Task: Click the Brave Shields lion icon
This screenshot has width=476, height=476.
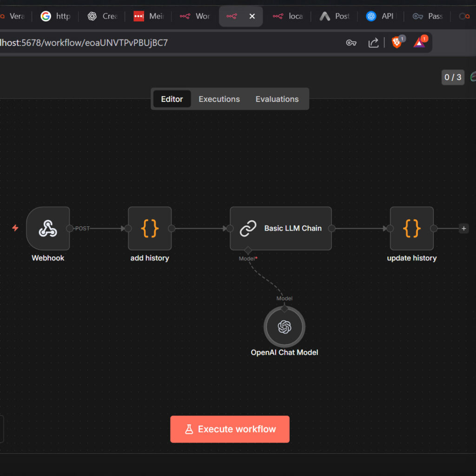Action: [397, 43]
